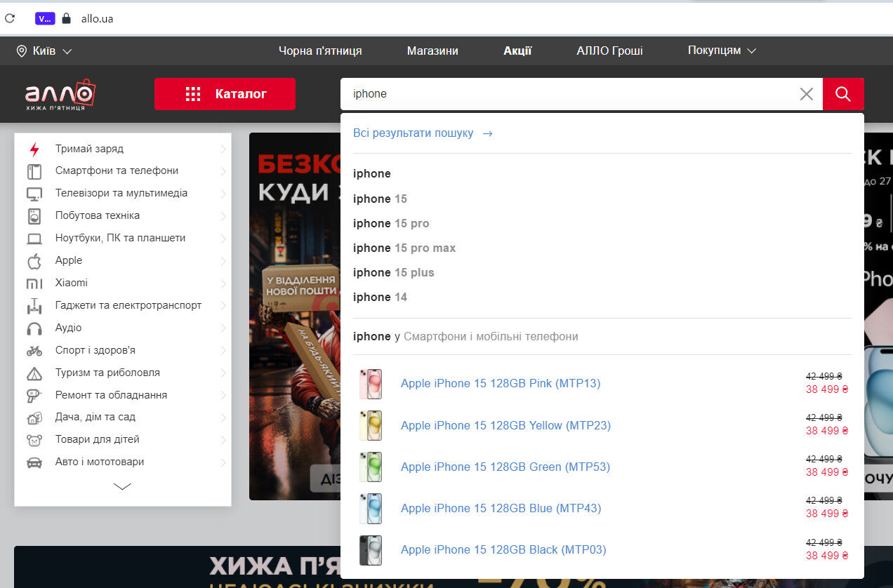Screen dimensions: 893x588
Task: Clear the search field with X icon
Action: coord(807,94)
